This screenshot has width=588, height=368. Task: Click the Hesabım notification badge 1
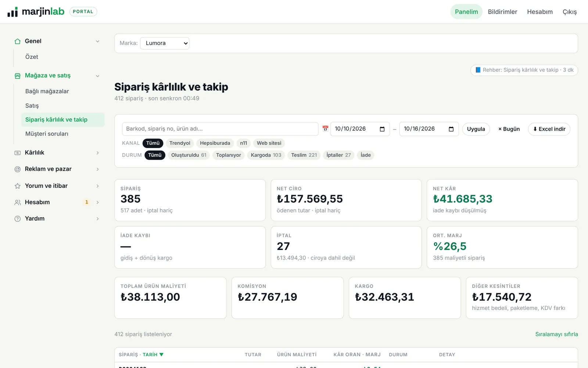click(87, 202)
